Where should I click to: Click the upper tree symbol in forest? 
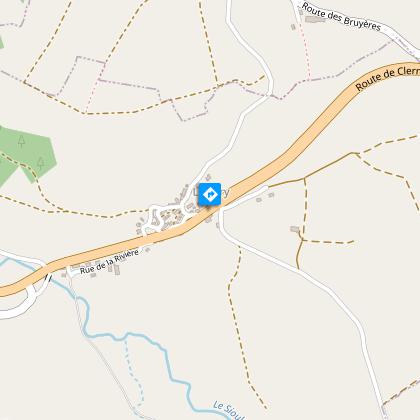click(x=22, y=141)
